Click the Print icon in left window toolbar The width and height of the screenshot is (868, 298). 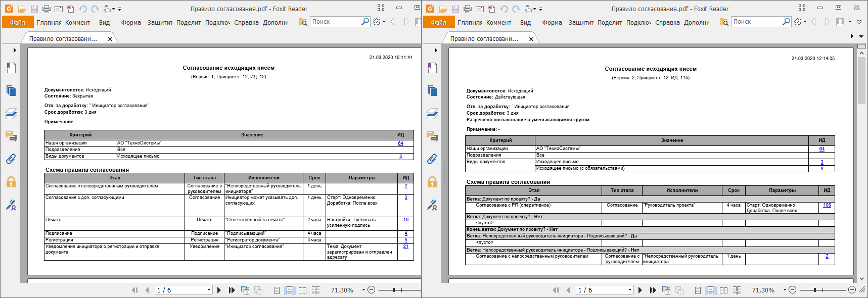(47, 9)
